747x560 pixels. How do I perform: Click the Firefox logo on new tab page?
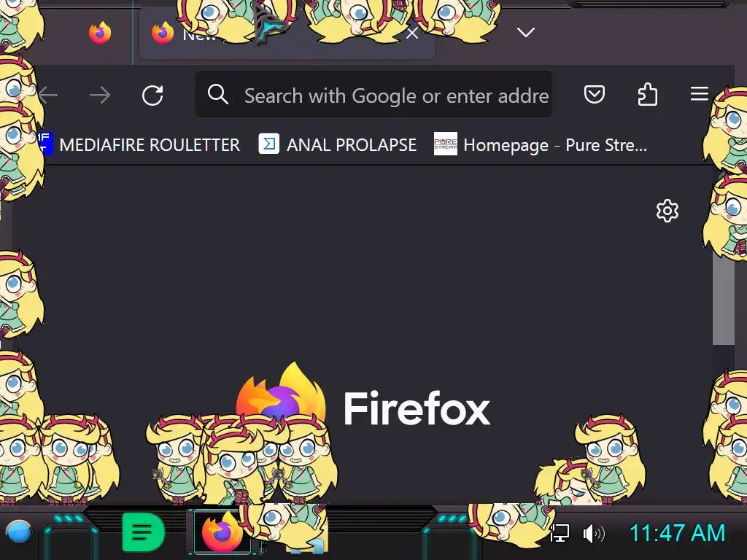click(x=281, y=393)
